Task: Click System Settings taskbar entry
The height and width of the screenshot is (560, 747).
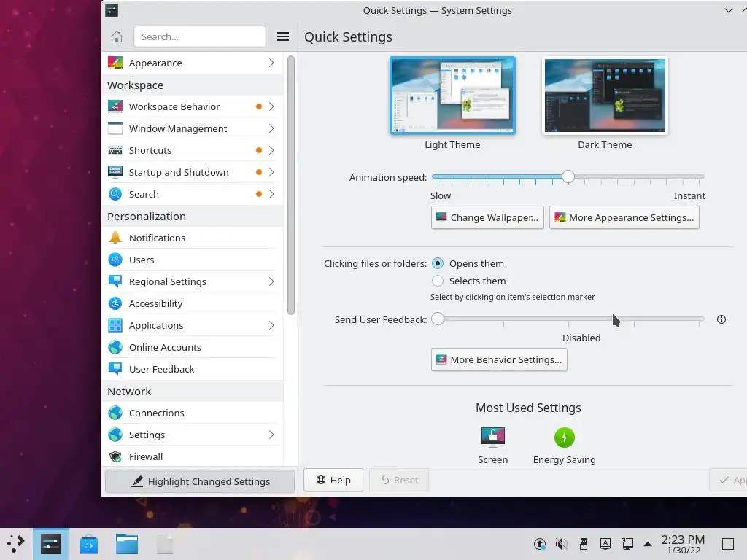Action: tap(50, 544)
